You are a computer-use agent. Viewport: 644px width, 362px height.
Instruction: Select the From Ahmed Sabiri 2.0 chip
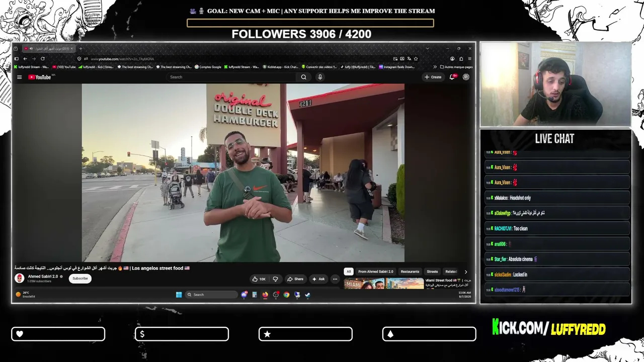(376, 271)
